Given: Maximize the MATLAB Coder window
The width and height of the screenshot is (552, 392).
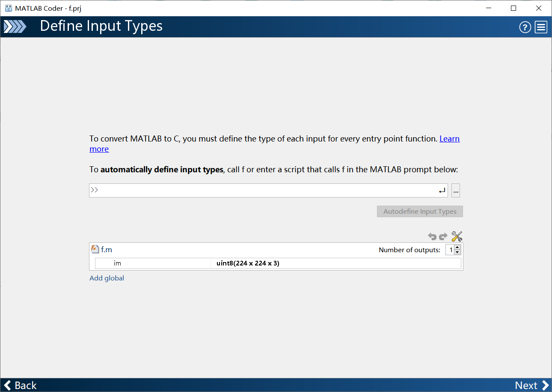Looking at the screenshot, I should tap(513, 8).
